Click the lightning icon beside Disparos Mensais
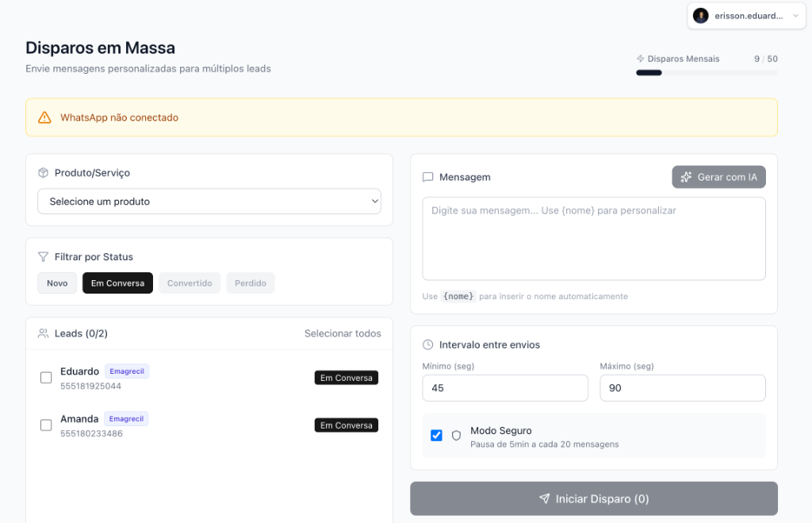 tap(641, 59)
